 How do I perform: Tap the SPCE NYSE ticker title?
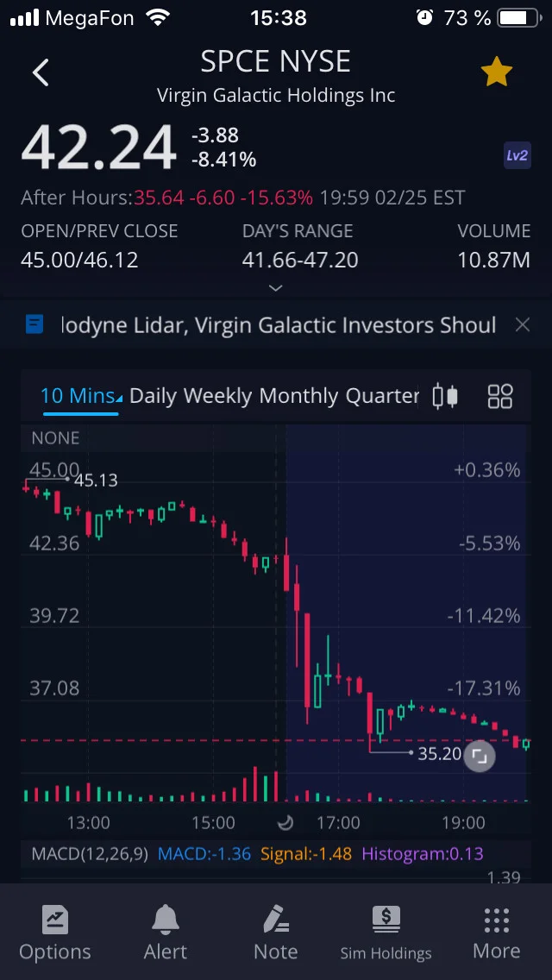click(276, 61)
